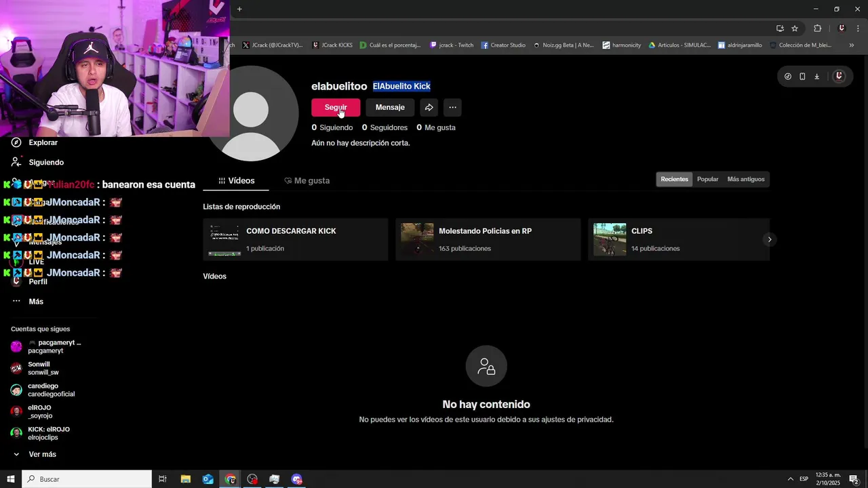Click the Me gusta count on profile
The width and height of the screenshot is (868, 488).
436,127
